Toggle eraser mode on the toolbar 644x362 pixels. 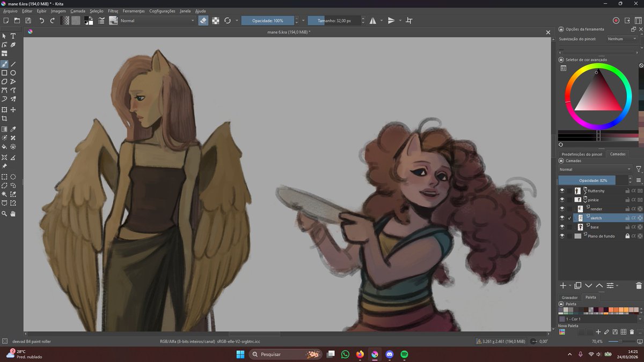coord(203,20)
